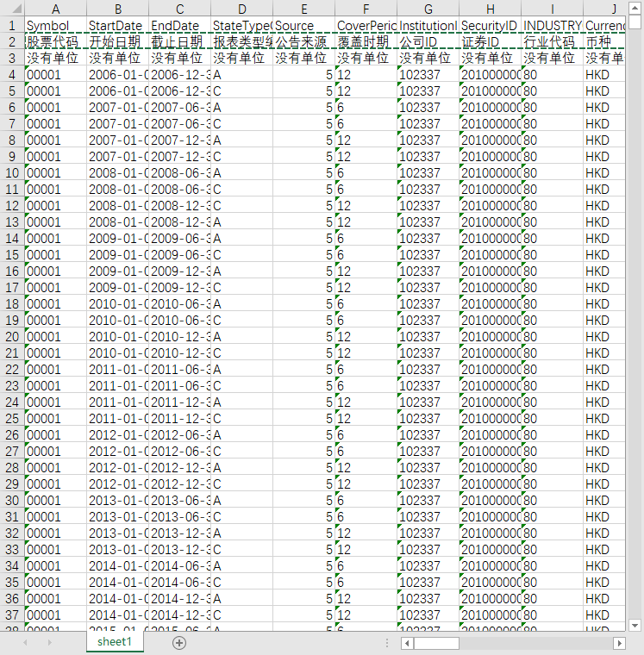The width and height of the screenshot is (644, 655).
Task: Select column C header
Action: point(179,9)
